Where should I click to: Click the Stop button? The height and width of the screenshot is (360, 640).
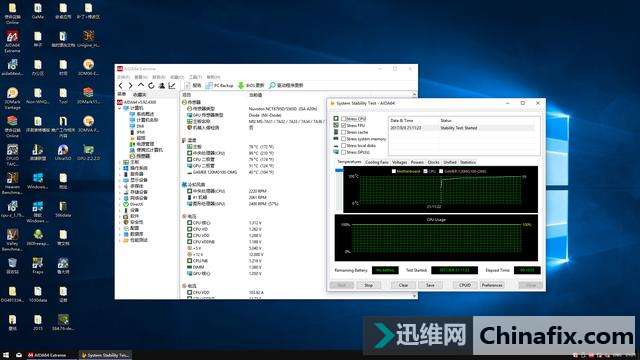coord(368,285)
